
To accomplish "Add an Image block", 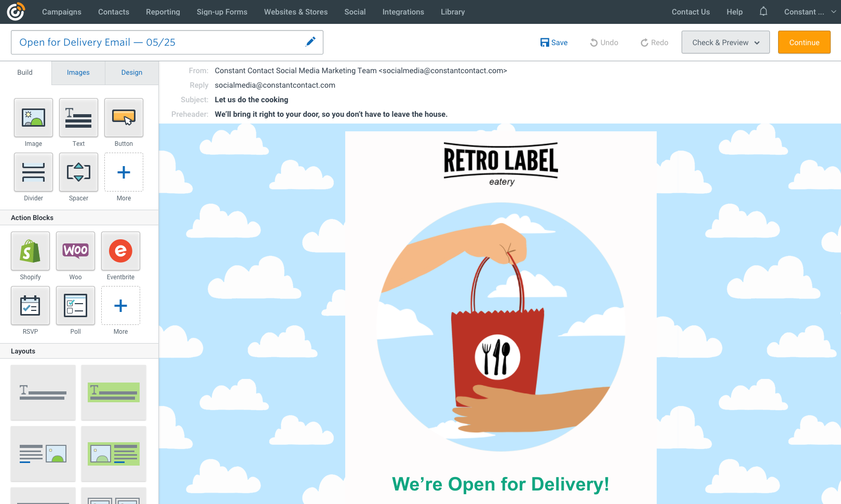I will (33, 117).
